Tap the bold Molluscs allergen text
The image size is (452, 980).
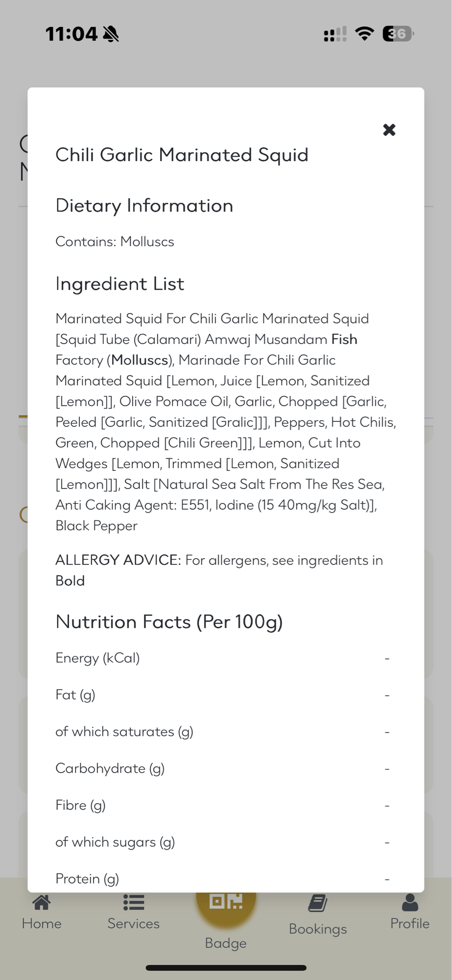coord(140,360)
